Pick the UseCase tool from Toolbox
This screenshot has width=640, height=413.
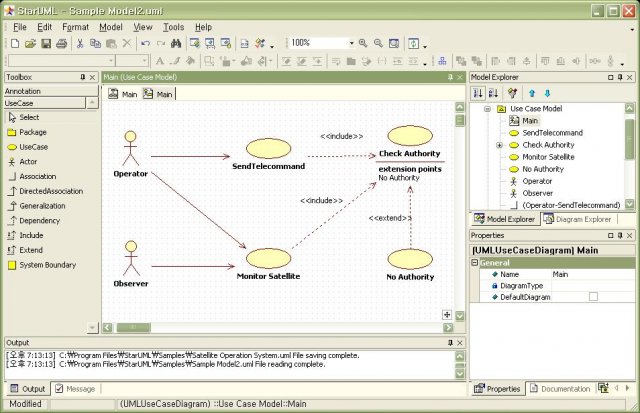[x=33, y=146]
